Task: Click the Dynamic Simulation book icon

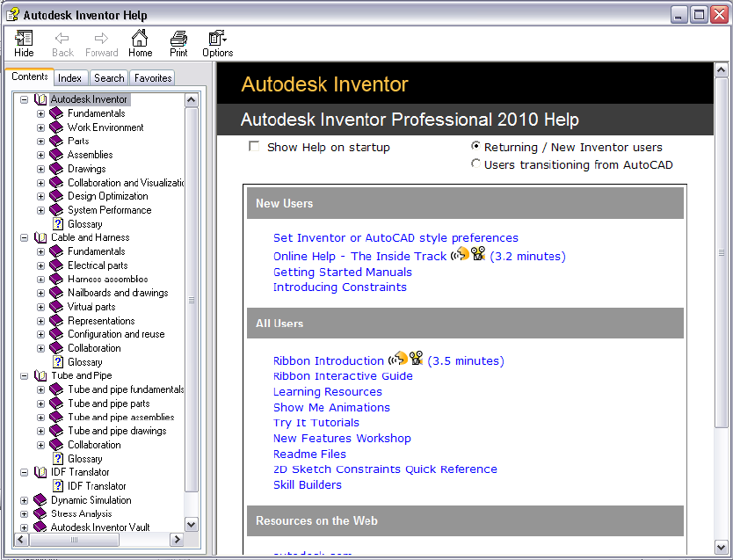Action: pyautogui.click(x=40, y=500)
